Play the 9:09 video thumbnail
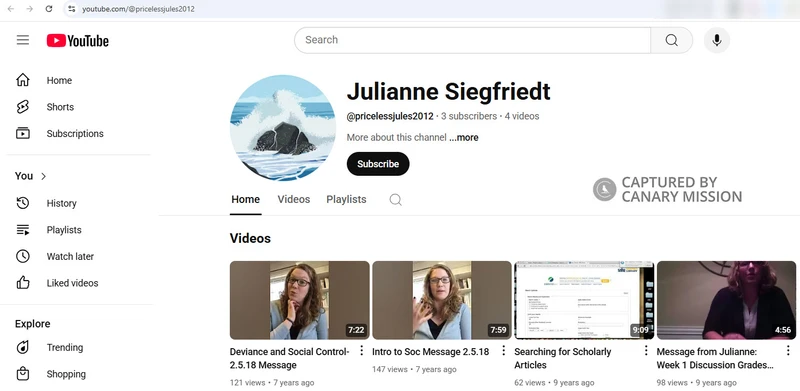The image size is (800, 391). coord(584,300)
